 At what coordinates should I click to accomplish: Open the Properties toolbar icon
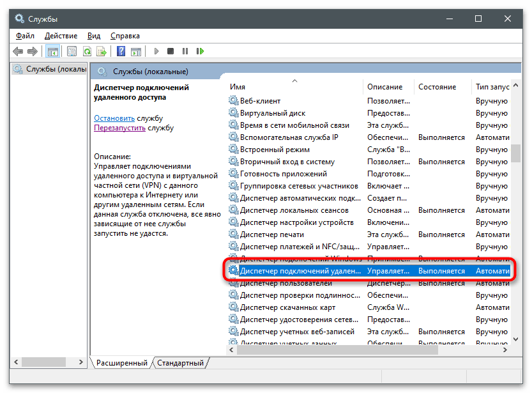coord(72,51)
